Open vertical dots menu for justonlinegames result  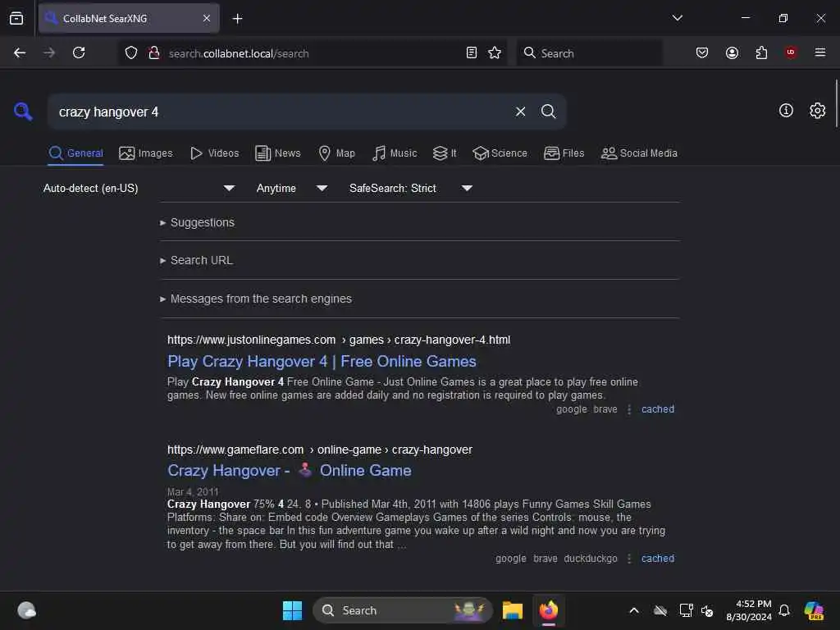pyautogui.click(x=629, y=409)
